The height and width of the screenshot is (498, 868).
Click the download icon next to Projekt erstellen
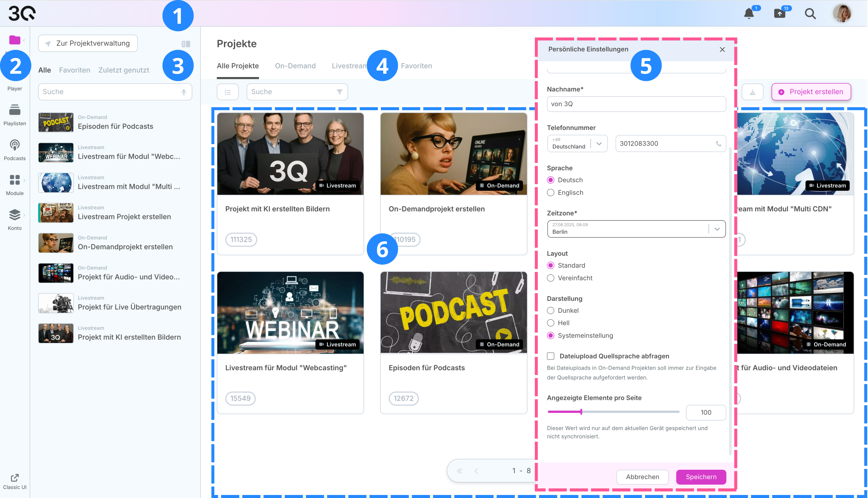click(x=752, y=92)
